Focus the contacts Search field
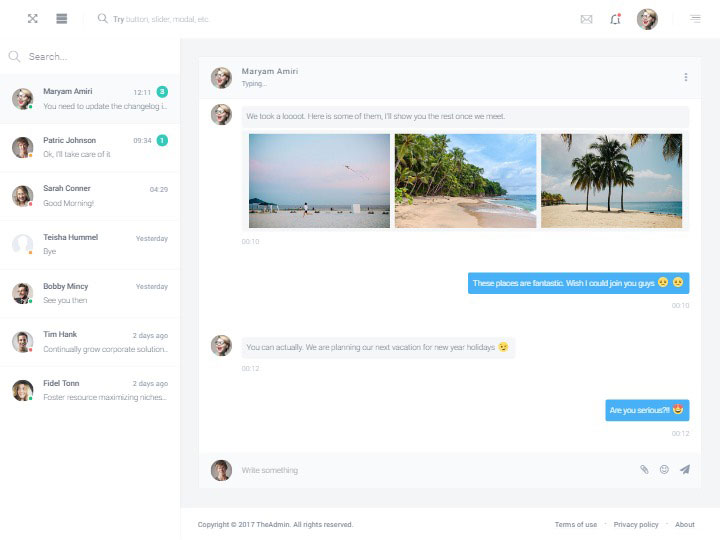The image size is (720, 540). tap(95, 57)
